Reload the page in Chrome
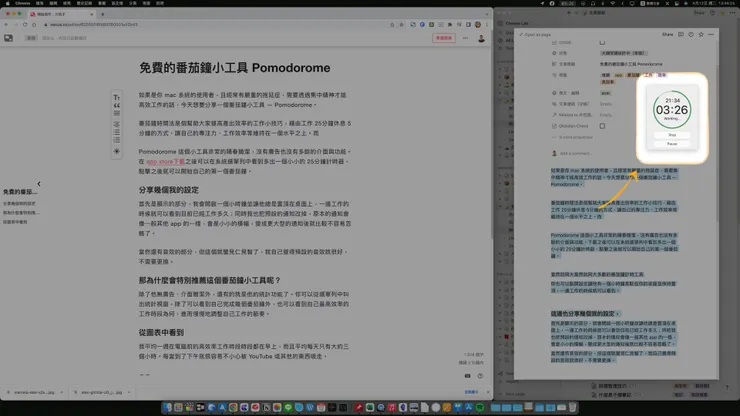 coord(25,25)
